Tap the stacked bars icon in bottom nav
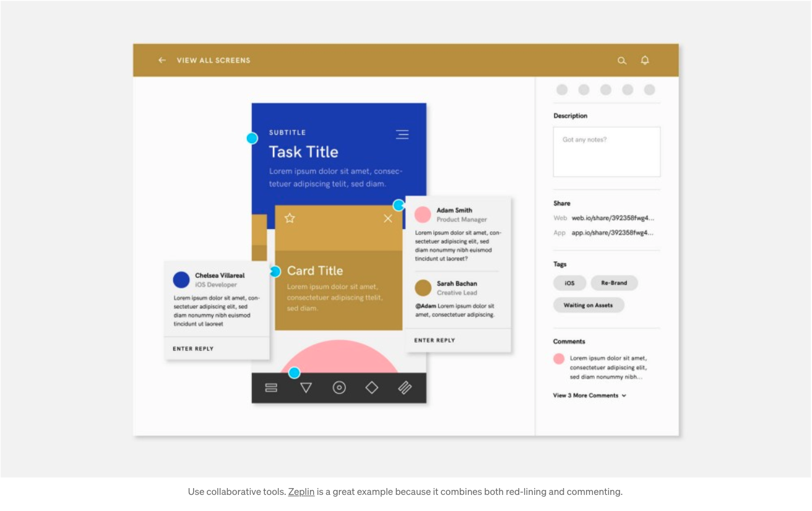The width and height of the screenshot is (812, 511). click(271, 388)
